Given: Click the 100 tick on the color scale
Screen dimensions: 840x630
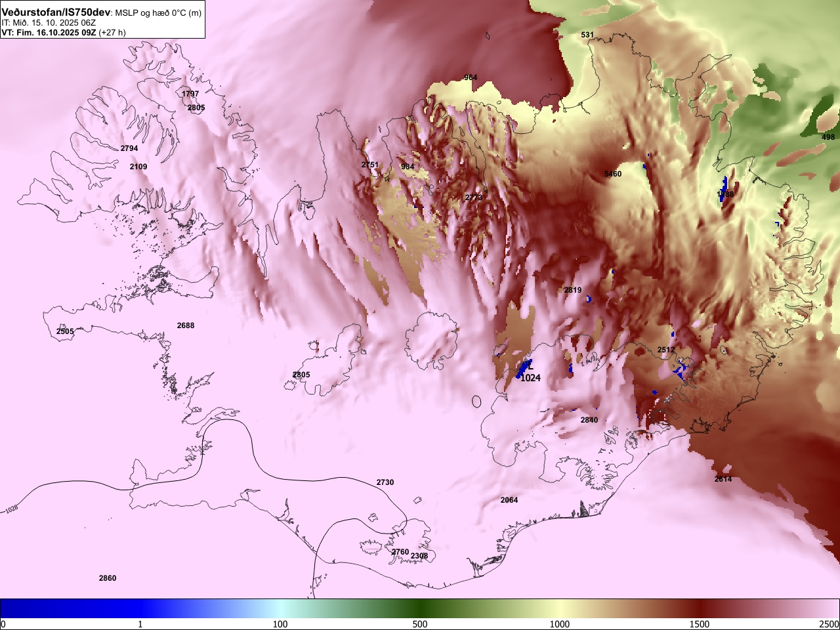Looking at the screenshot, I should click(280, 624).
